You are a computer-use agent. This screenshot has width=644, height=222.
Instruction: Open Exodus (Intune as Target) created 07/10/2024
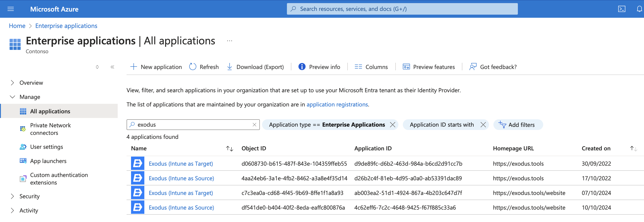pyautogui.click(x=181, y=193)
